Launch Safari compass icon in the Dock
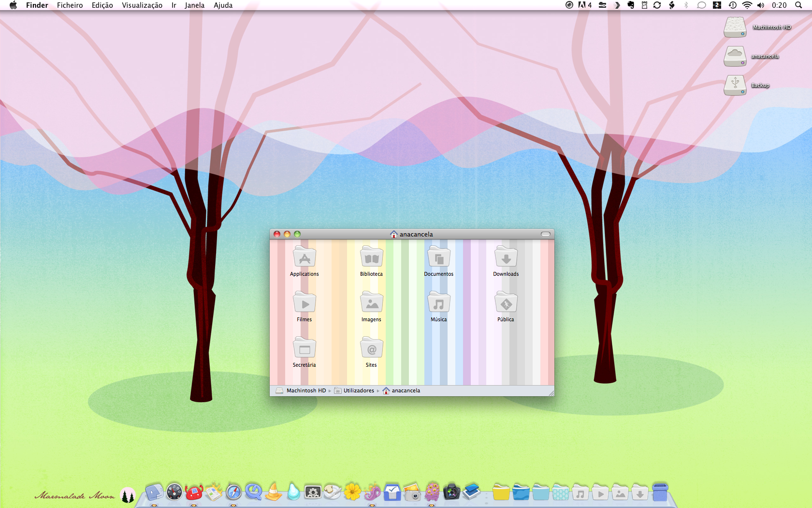Viewport: 812px width, 508px height. click(x=233, y=492)
